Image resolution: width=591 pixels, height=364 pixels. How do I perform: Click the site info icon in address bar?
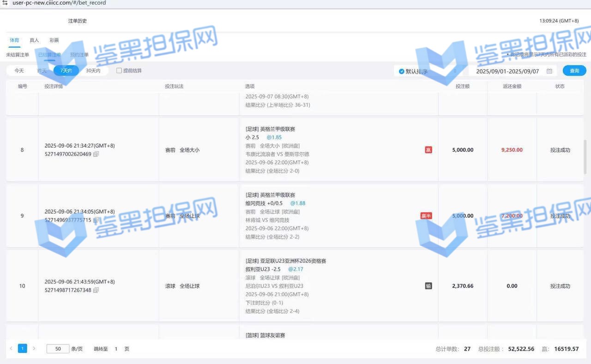pyautogui.click(x=5, y=3)
